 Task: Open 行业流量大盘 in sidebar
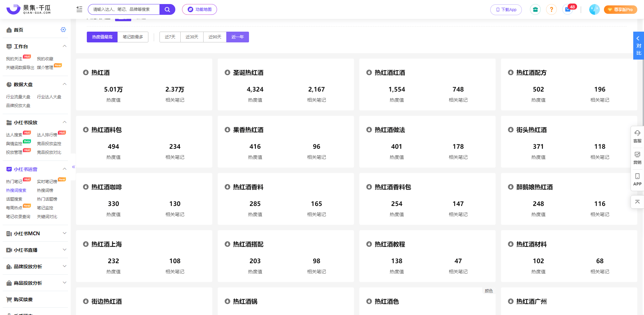click(18, 97)
